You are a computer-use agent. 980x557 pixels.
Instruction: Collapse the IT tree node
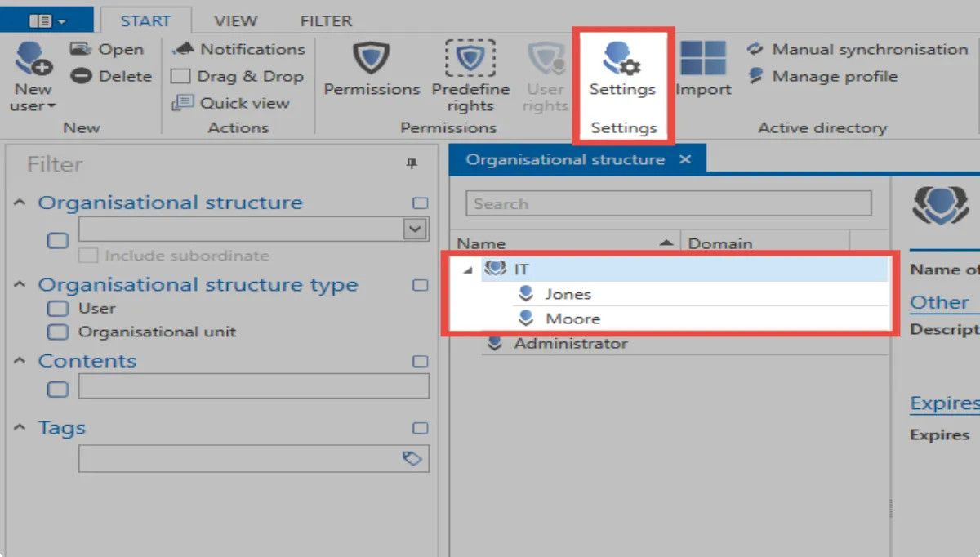[x=467, y=270]
